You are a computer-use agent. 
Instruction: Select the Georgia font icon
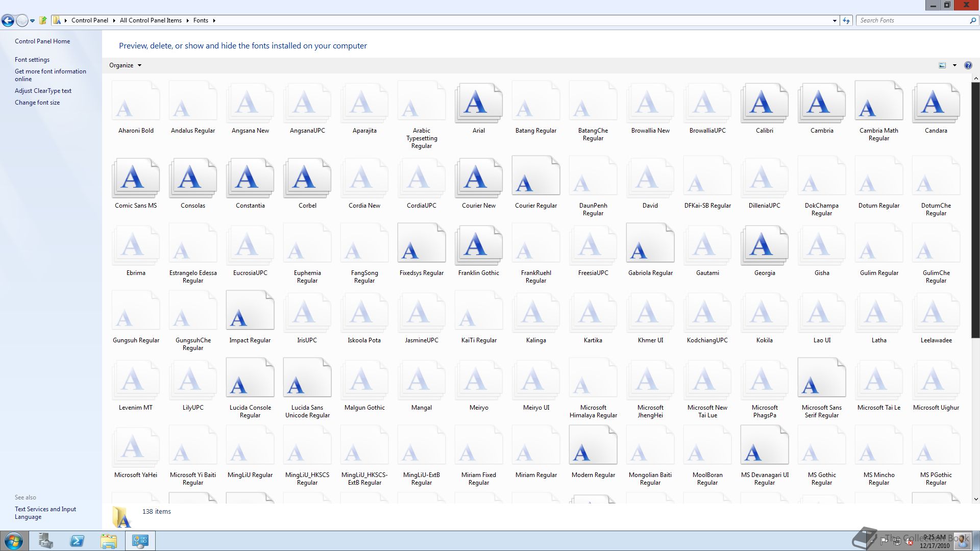[764, 246]
